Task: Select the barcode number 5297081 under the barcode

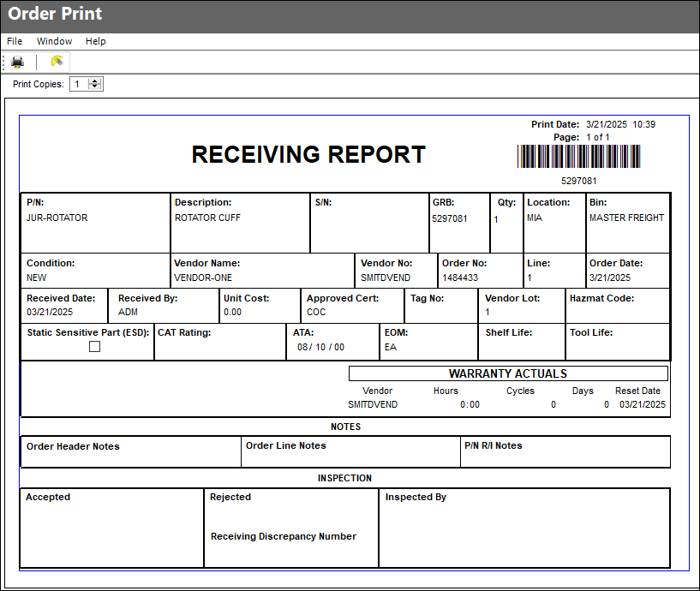Action: tap(578, 181)
